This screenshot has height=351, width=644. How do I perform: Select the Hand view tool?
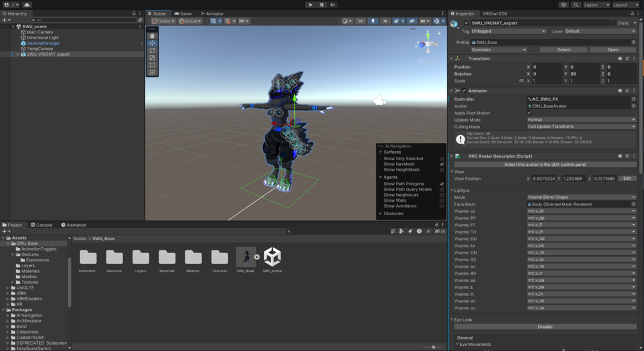153,36
